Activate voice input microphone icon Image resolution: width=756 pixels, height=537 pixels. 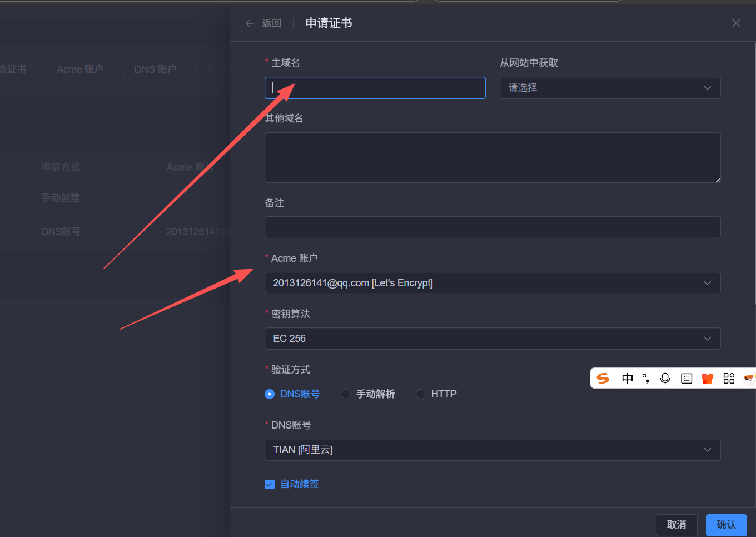[x=665, y=379]
